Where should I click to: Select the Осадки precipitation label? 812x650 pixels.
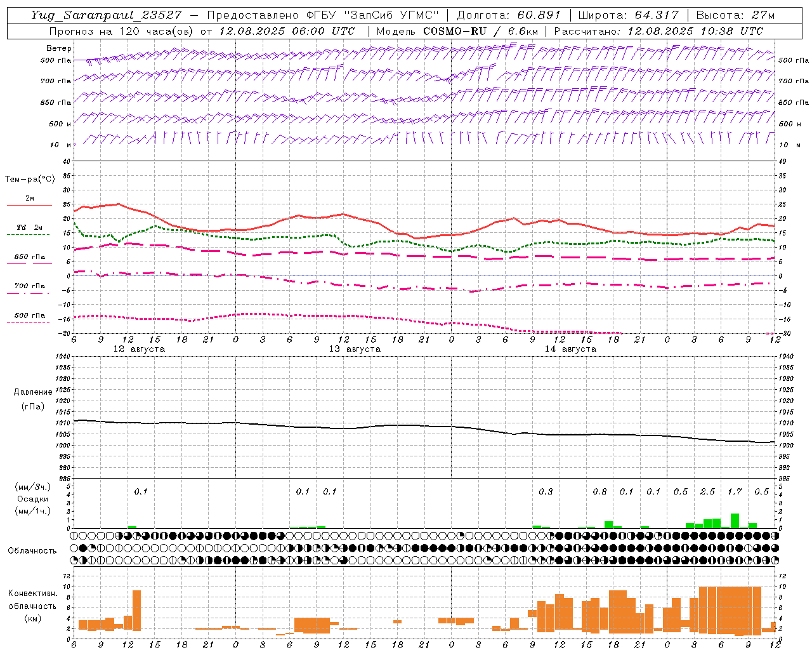coord(32,499)
